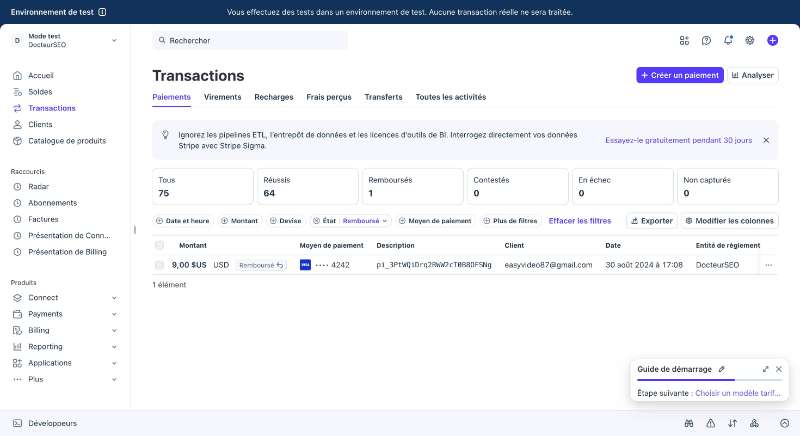Screen dimensions: 800x436
Task: Click the purple plus create icon
Action: pyautogui.click(x=772, y=40)
